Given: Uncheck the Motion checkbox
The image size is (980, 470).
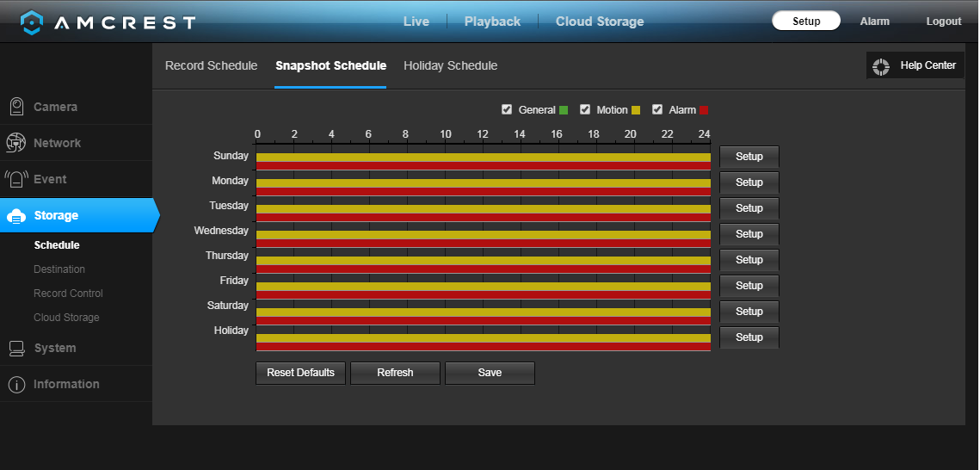Looking at the screenshot, I should click(585, 110).
